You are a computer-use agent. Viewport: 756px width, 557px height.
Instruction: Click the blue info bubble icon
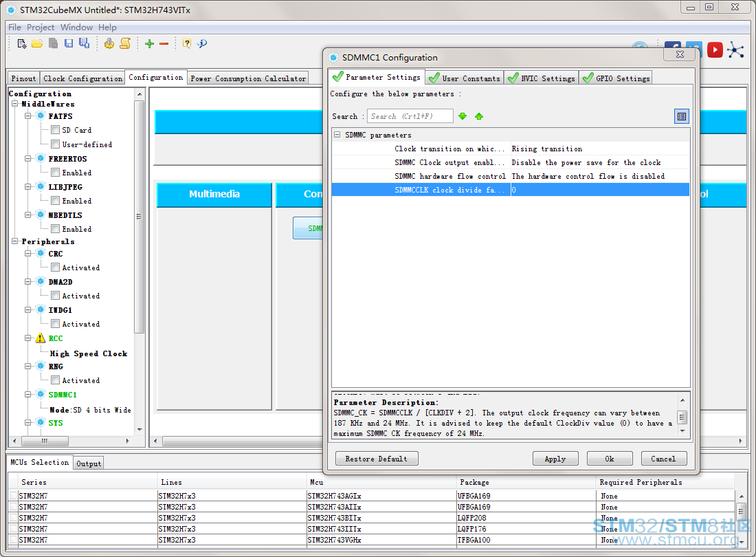pos(203,43)
